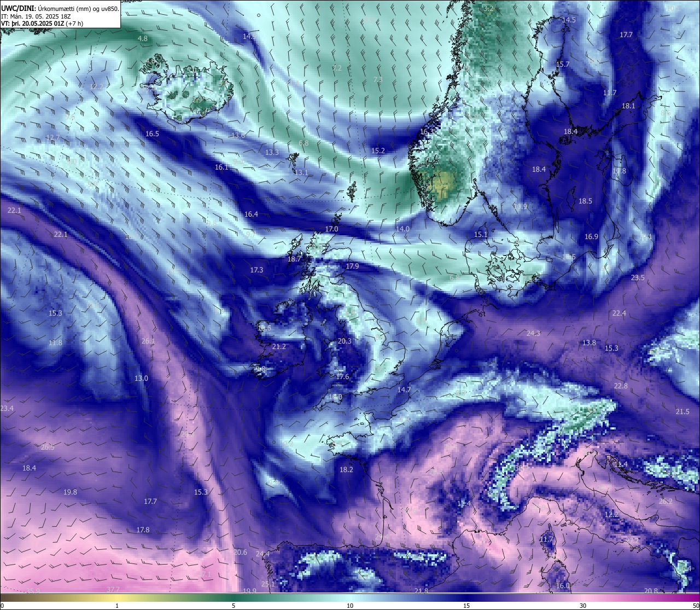Click the 15.7 map value

563,65
